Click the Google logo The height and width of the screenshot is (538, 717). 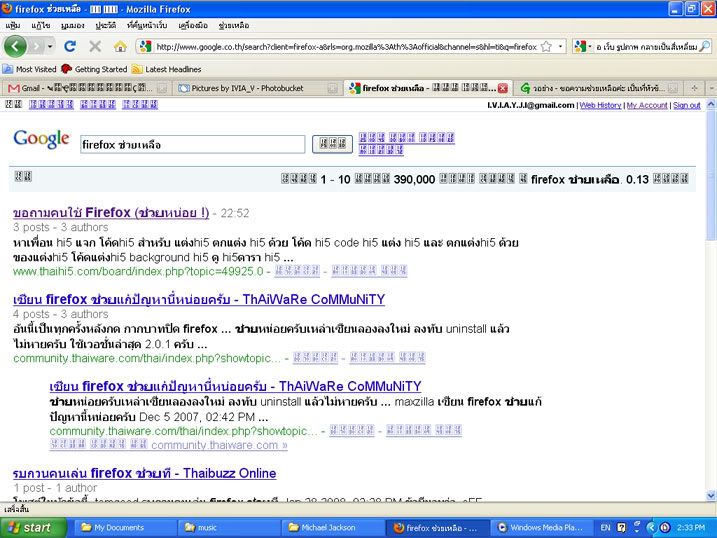[41, 139]
